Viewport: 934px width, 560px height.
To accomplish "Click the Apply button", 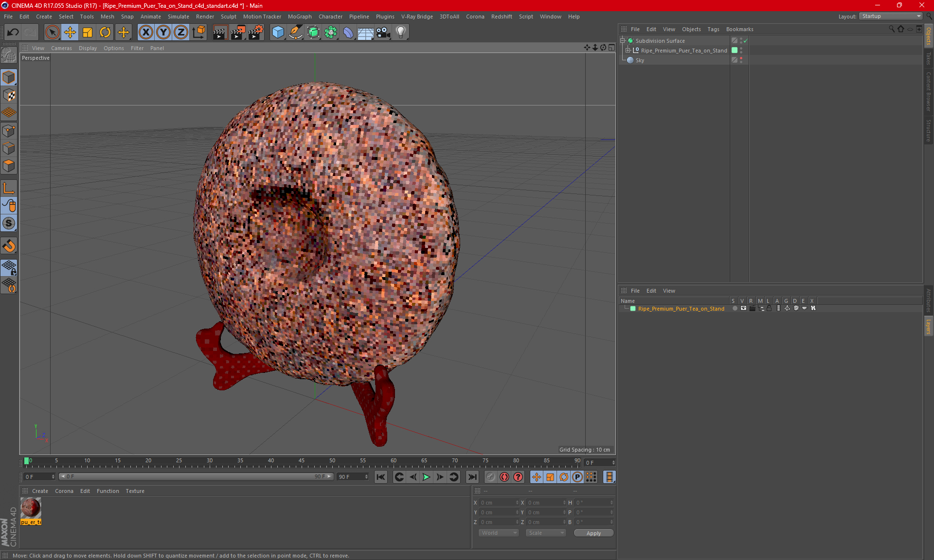I will 593,533.
